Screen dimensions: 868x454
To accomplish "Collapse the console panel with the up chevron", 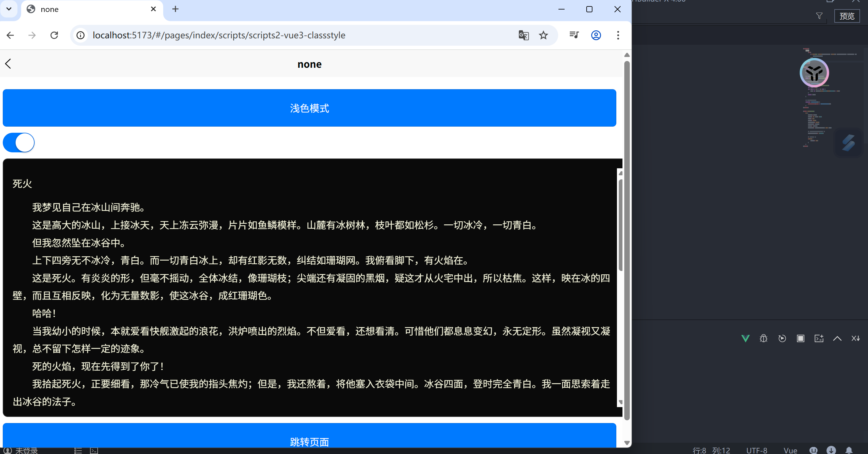I will [x=837, y=338].
